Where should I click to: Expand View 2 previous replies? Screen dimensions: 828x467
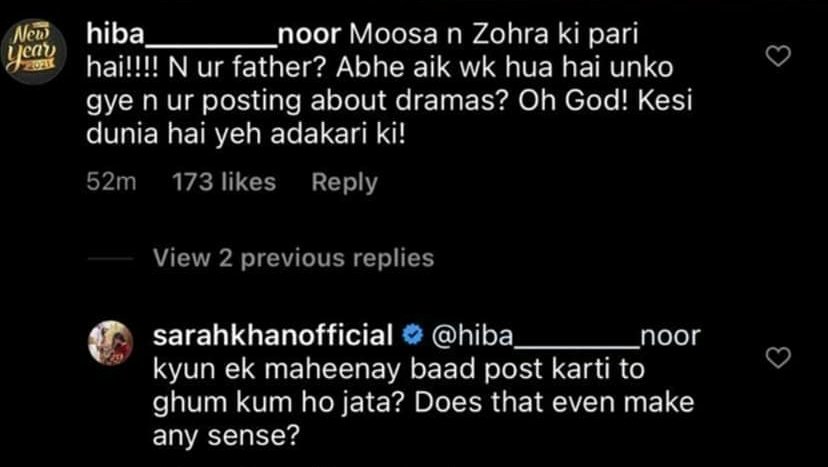coord(294,258)
